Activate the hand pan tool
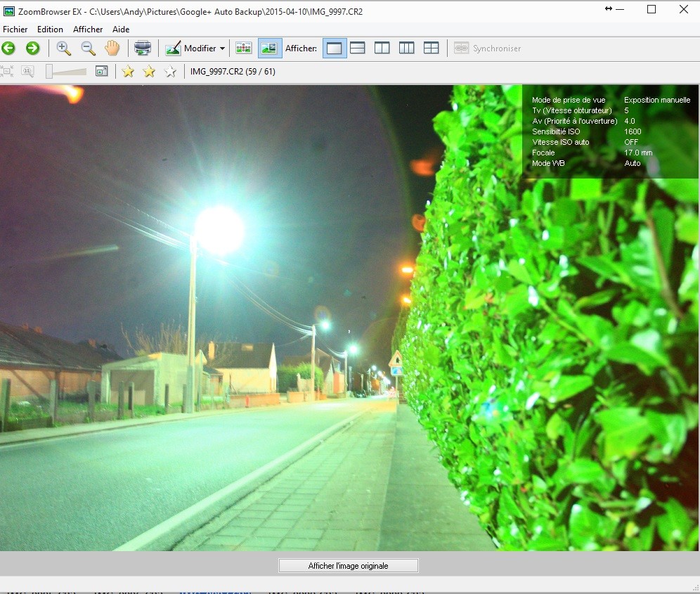The width and height of the screenshot is (700, 594). click(x=112, y=49)
